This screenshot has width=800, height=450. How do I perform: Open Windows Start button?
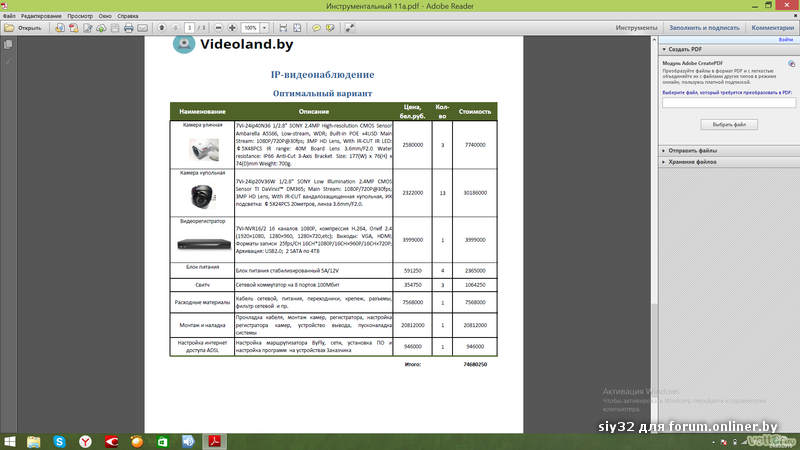(x=10, y=441)
